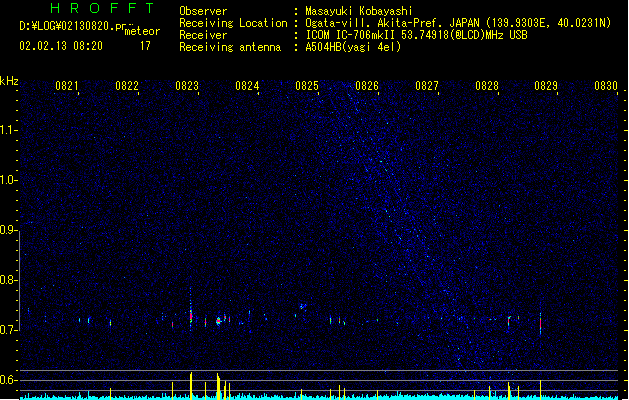The height and width of the screenshot is (400, 629).
Task: Click the meteor count value 17
Action: (x=145, y=46)
